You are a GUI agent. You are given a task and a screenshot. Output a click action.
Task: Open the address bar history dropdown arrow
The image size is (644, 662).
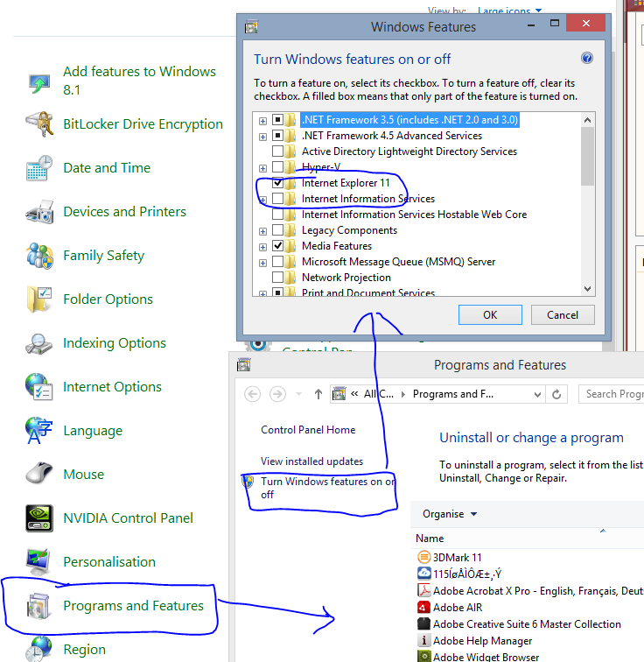click(x=537, y=395)
